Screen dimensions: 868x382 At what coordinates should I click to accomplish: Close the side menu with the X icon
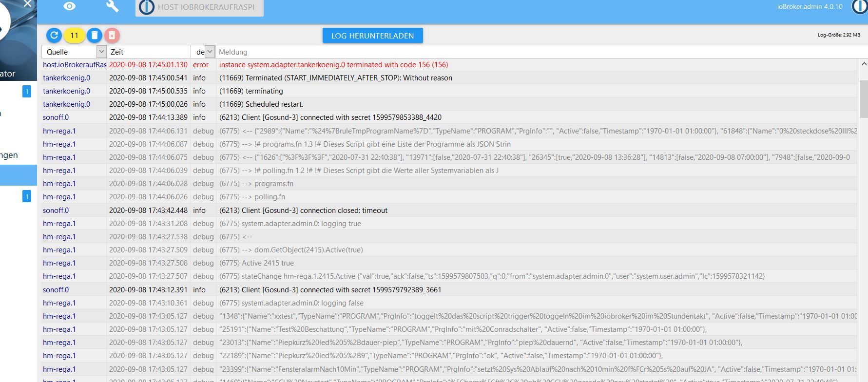pos(27,4)
